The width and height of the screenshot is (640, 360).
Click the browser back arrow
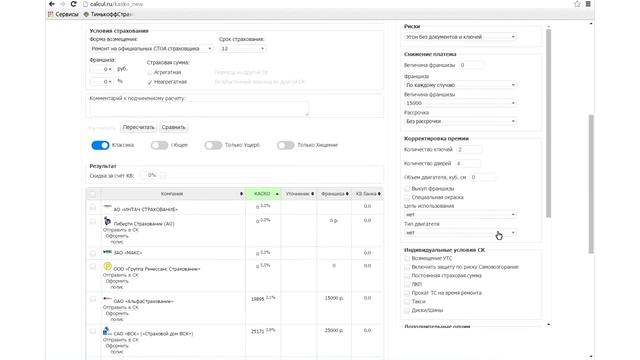pyautogui.click(x=52, y=4)
